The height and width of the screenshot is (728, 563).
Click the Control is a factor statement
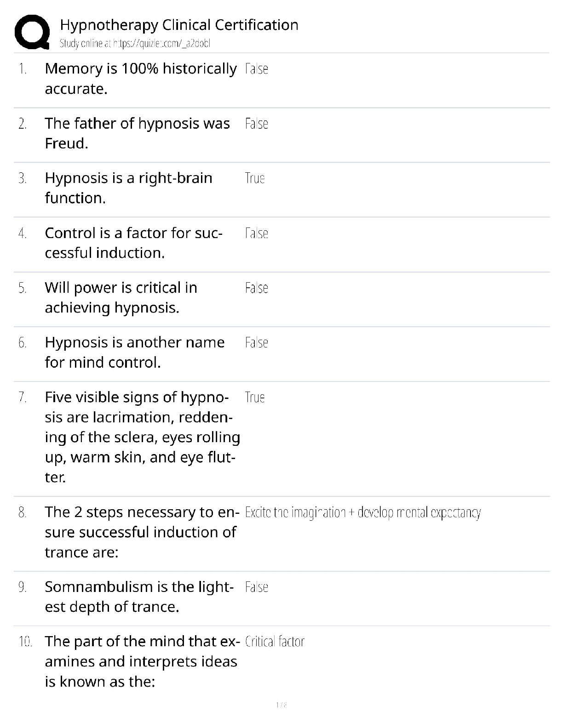tap(133, 243)
